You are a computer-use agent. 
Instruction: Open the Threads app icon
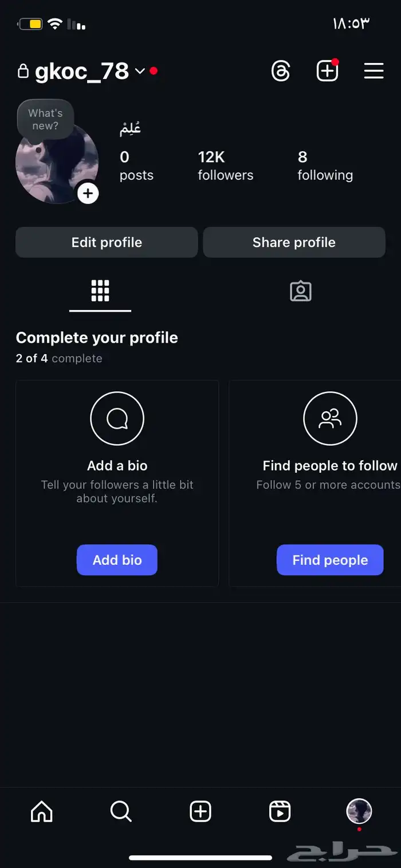click(x=281, y=71)
